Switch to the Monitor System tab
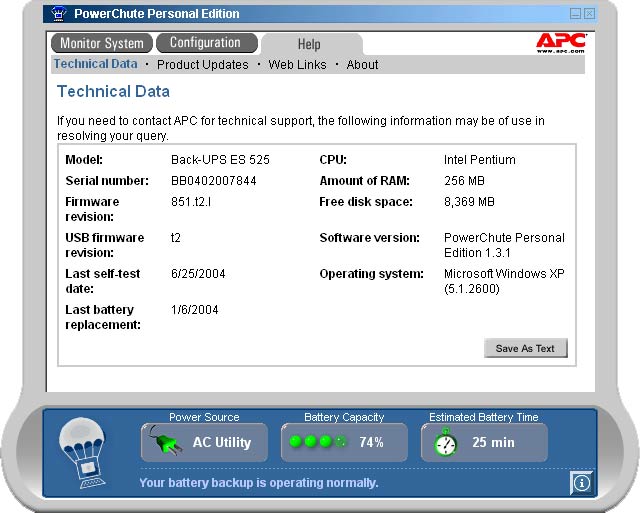Image resolution: width=642 pixels, height=513 pixels. pyautogui.click(x=102, y=43)
